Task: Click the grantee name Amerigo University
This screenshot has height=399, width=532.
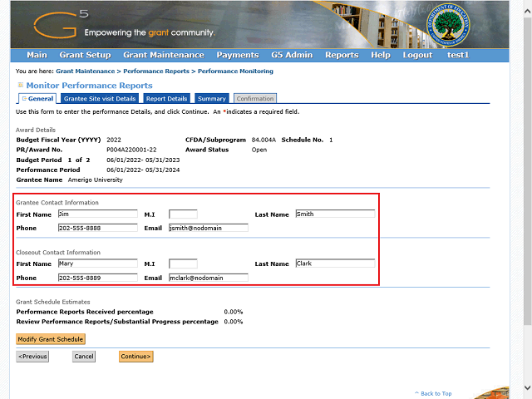Action: coord(96,180)
